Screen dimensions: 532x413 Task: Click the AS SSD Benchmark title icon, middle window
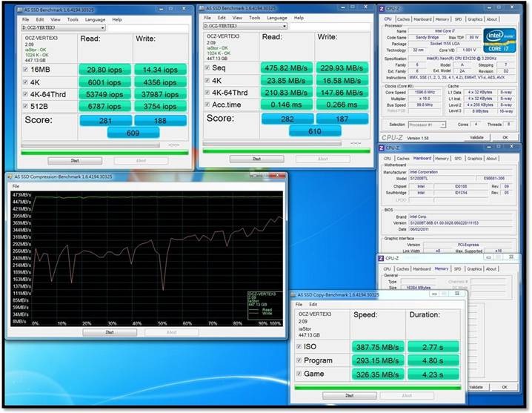pyautogui.click(x=202, y=8)
